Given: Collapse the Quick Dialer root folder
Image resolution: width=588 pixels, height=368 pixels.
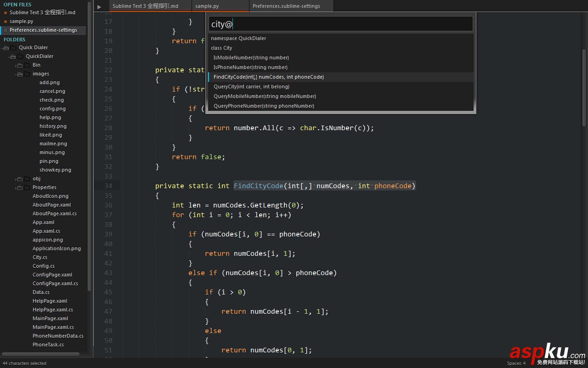Looking at the screenshot, I should [6, 47].
